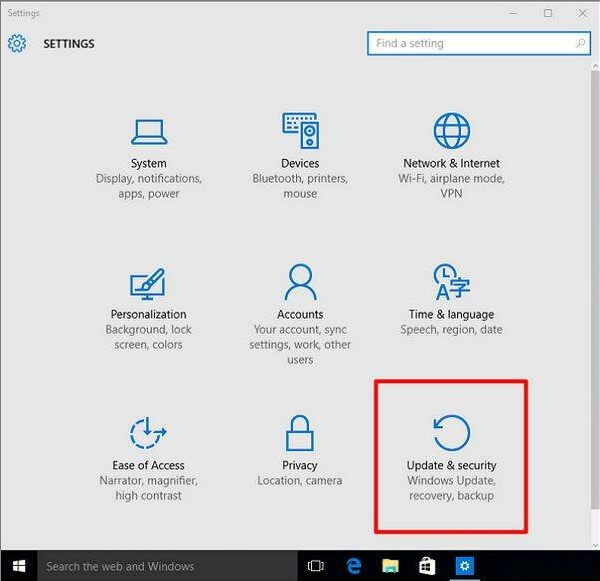Click 'Wi-Fi, airplane mode, VPN' description
Screen dimensions: 600x581
(452, 186)
